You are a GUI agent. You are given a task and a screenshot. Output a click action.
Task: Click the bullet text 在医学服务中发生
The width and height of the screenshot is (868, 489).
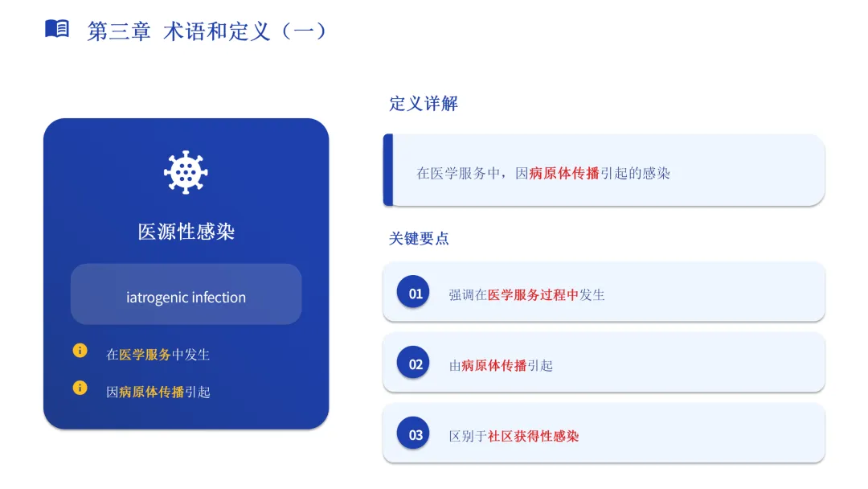point(158,355)
